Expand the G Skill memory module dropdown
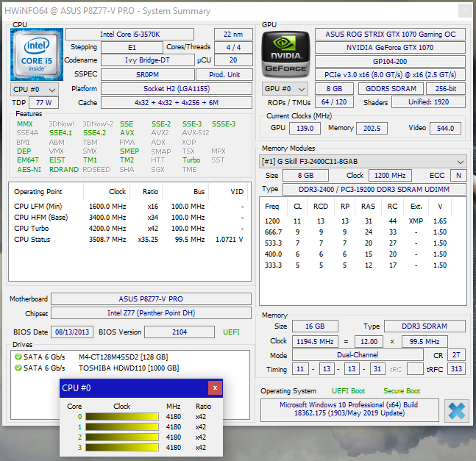The width and height of the screenshot is (476, 461). [x=363, y=162]
